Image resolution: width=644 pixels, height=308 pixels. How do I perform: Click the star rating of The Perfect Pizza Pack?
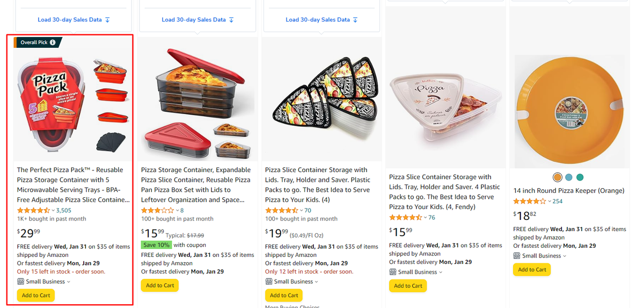click(34, 210)
